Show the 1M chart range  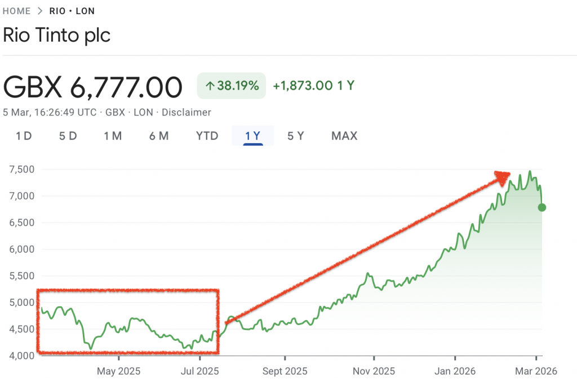tap(113, 136)
